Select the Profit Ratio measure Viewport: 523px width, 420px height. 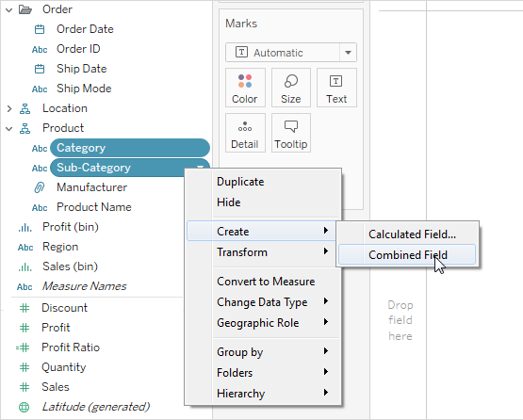point(71,347)
